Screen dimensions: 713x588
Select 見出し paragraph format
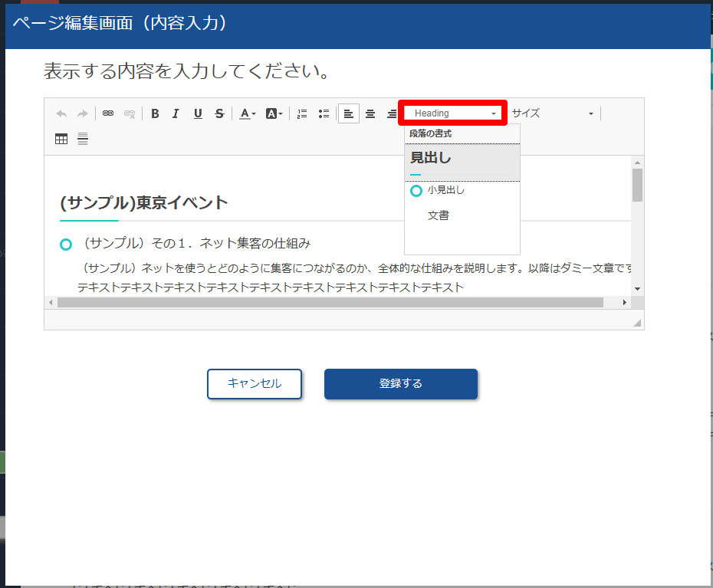pos(462,163)
